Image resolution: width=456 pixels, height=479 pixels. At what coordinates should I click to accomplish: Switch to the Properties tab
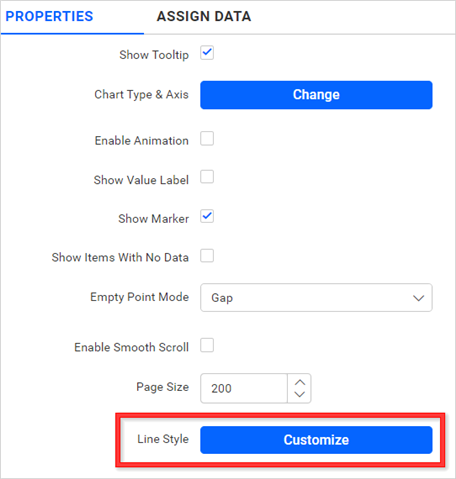(x=49, y=16)
